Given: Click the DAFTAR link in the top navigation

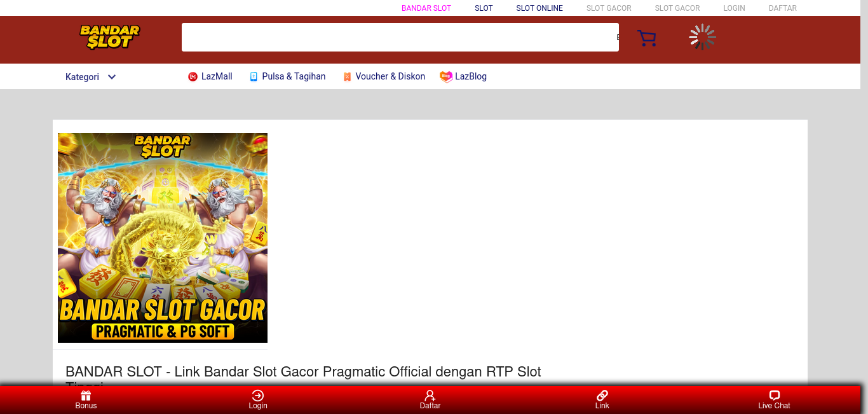Looking at the screenshot, I should [782, 8].
